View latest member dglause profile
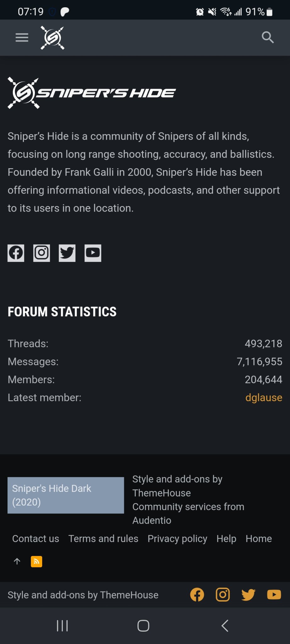 pos(264,397)
